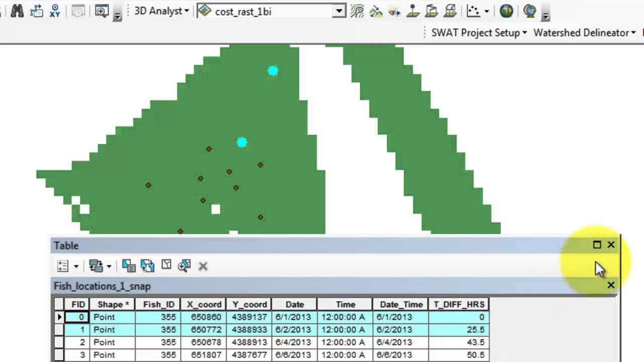Select the Find binoculars tool
The height and width of the screenshot is (362, 644).
click(17, 11)
